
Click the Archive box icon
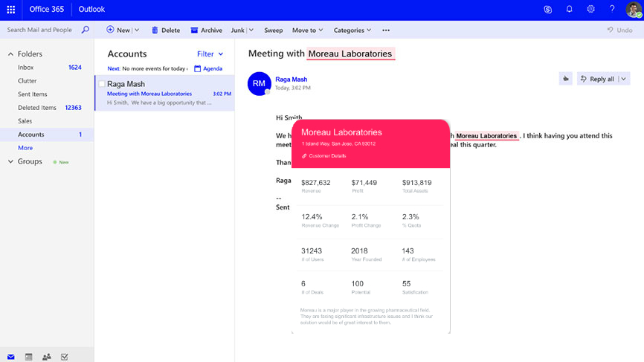(194, 30)
